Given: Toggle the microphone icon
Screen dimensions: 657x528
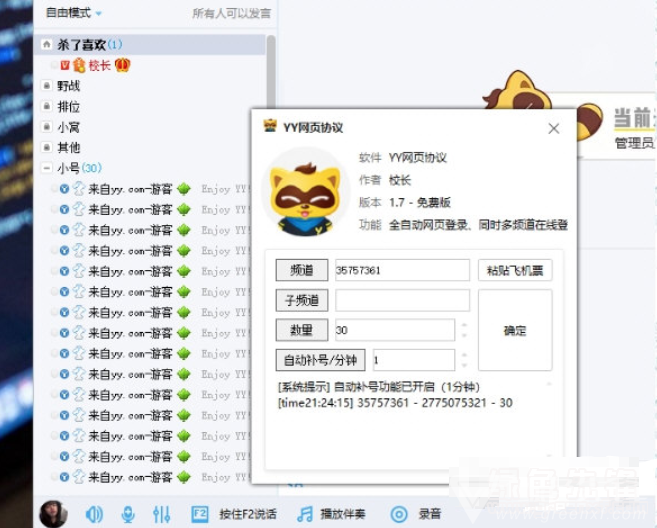Looking at the screenshot, I should click(128, 514).
